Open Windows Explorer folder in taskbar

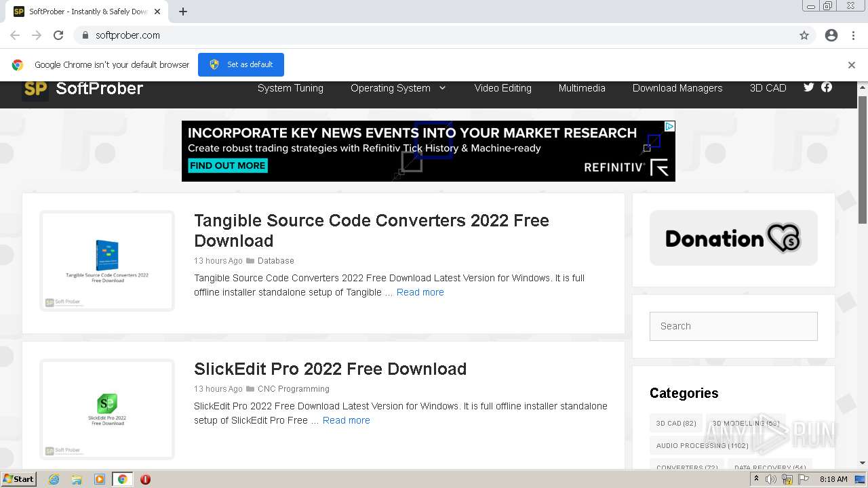[x=77, y=479]
